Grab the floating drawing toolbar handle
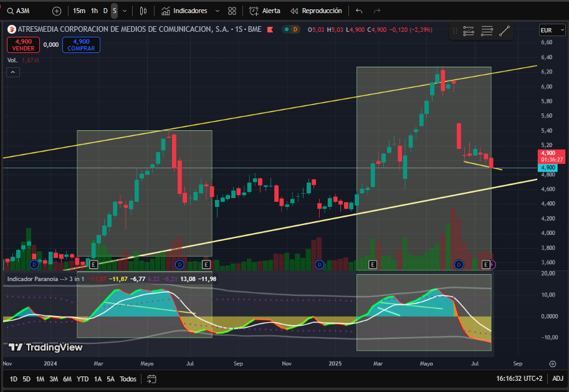569x392 pixels. pos(455,31)
